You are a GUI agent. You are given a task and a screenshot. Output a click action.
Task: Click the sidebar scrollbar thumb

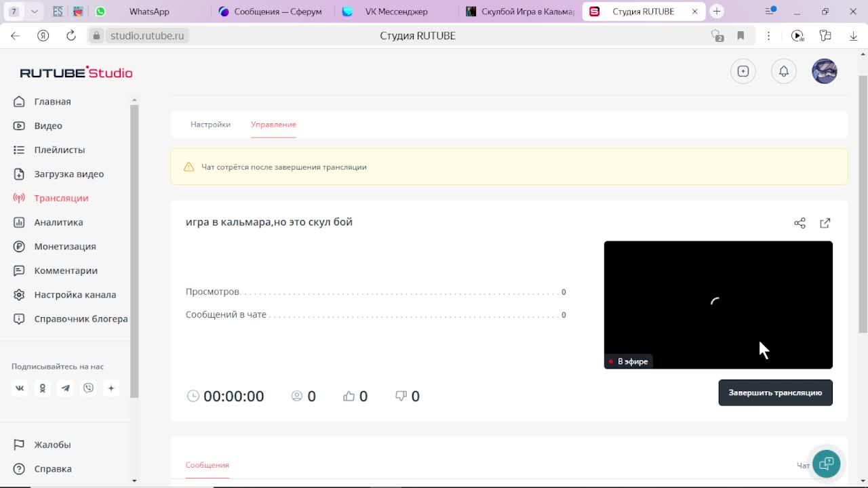(x=134, y=251)
